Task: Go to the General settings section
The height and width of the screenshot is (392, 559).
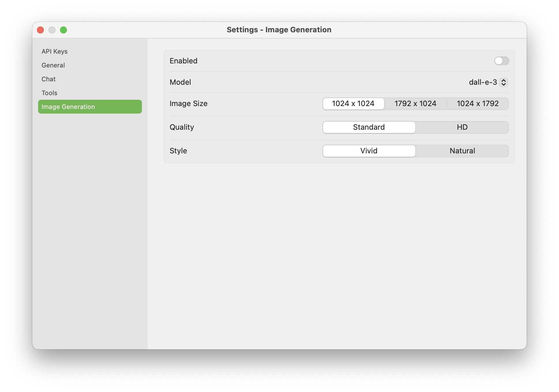Action: [53, 65]
